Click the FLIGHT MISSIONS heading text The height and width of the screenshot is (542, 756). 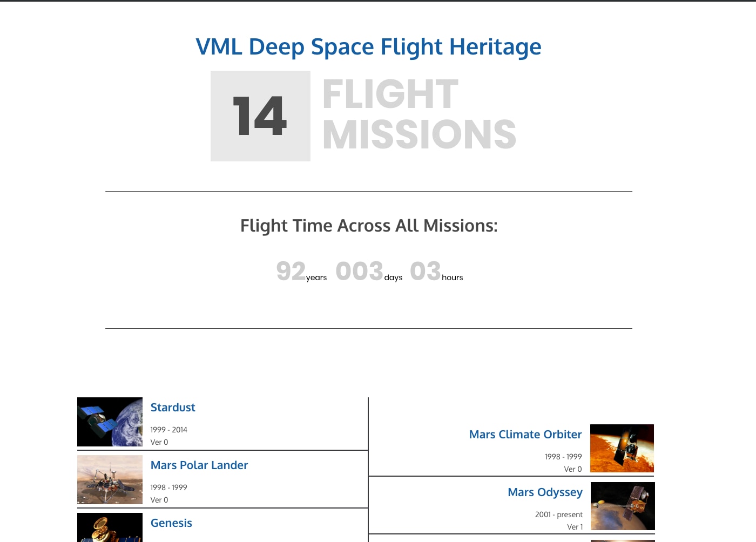[x=419, y=114]
